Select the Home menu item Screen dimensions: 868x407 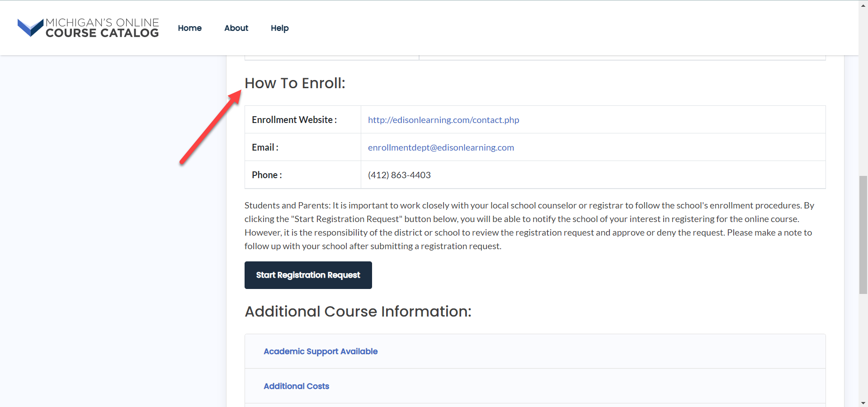189,28
